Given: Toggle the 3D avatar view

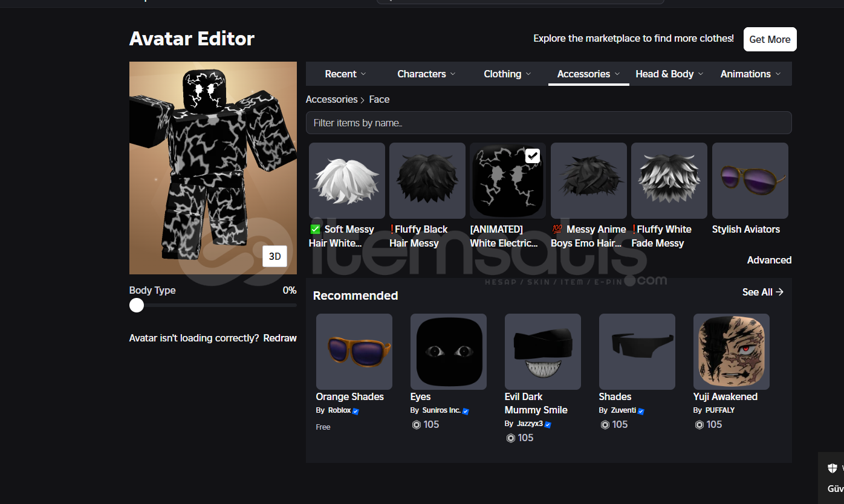Looking at the screenshot, I should click(274, 256).
